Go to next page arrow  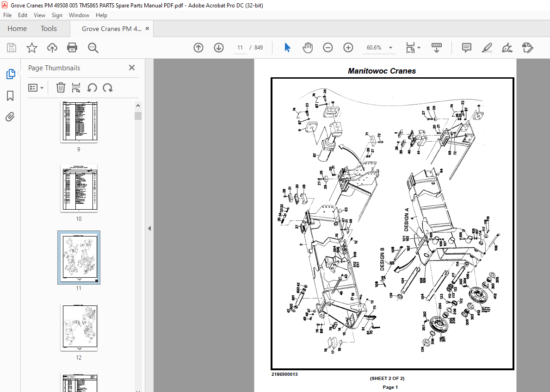[219, 48]
